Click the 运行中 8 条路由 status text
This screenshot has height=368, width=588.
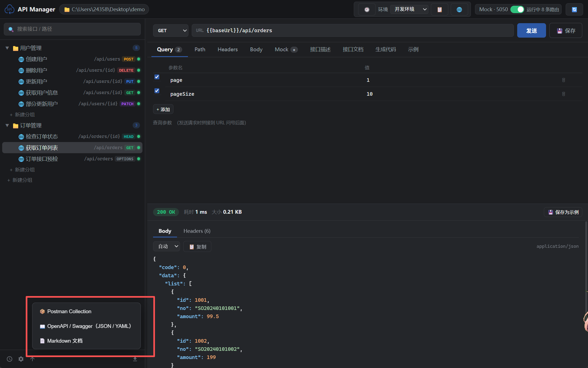point(543,10)
